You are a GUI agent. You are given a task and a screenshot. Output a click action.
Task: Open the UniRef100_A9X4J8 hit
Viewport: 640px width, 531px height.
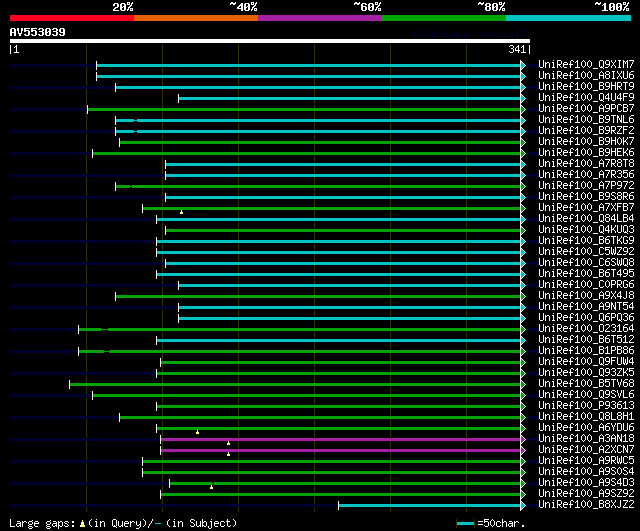[586, 296]
